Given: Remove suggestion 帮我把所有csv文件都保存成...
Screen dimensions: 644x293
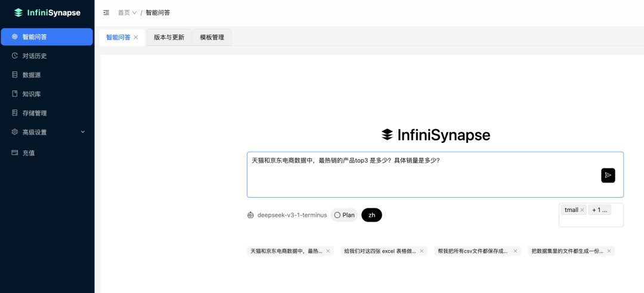Looking at the screenshot, I should coord(515,251).
